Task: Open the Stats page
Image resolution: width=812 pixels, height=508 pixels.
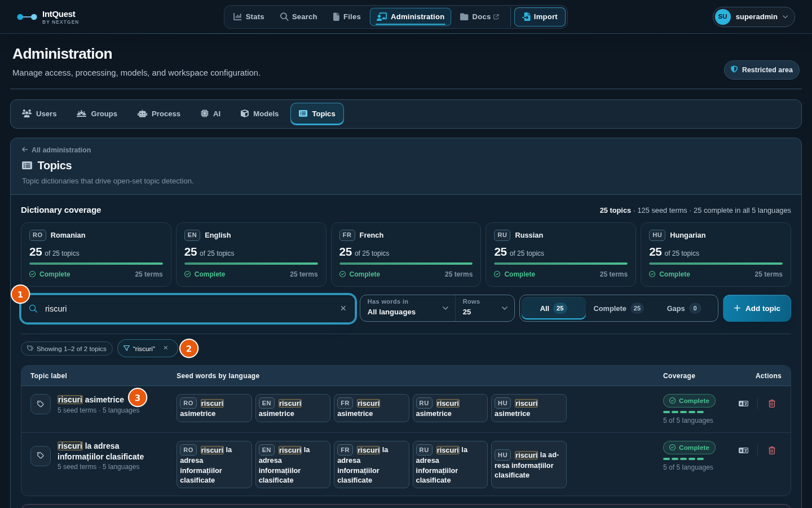Action: 249,17
